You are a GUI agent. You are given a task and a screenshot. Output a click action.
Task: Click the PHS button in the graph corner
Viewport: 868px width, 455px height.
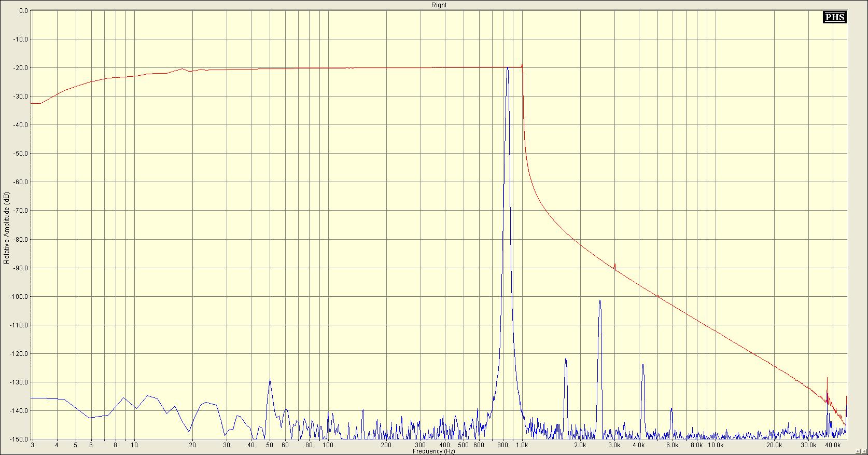click(x=834, y=17)
